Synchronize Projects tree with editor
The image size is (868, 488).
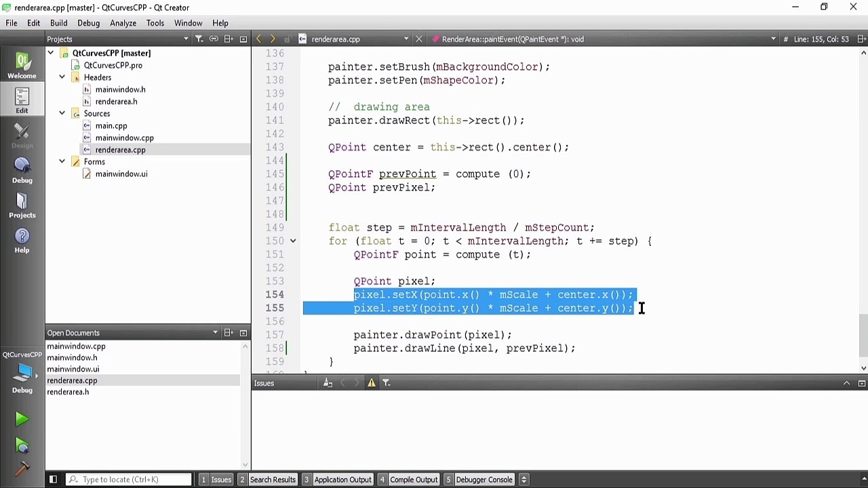tap(214, 39)
